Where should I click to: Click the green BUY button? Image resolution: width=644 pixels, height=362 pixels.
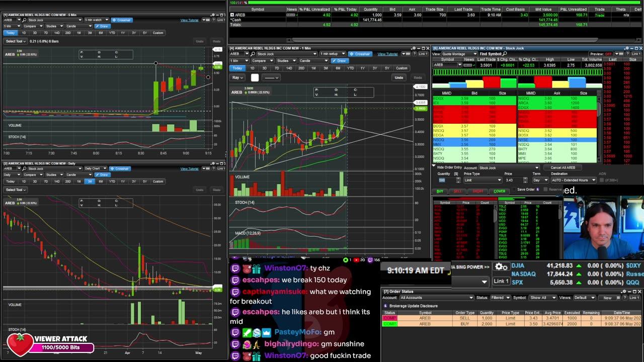click(440, 191)
